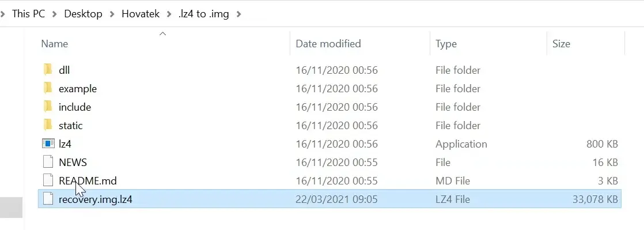Select the NEWS file icon
The image size is (644, 230).
tap(48, 162)
